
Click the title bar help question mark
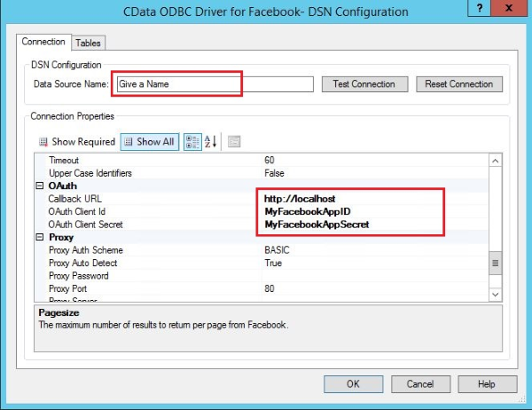(x=480, y=11)
